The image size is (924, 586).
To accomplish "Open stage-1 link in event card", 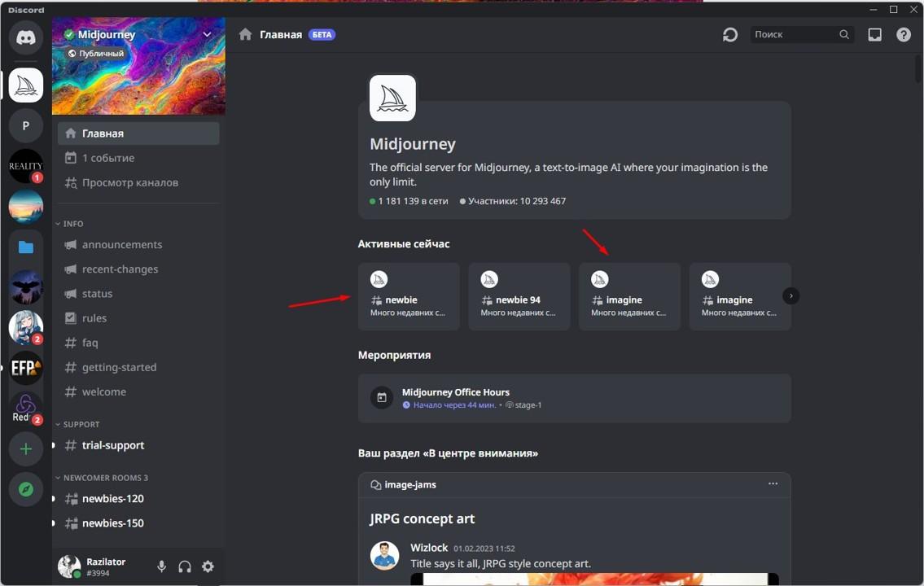I will tap(523, 405).
